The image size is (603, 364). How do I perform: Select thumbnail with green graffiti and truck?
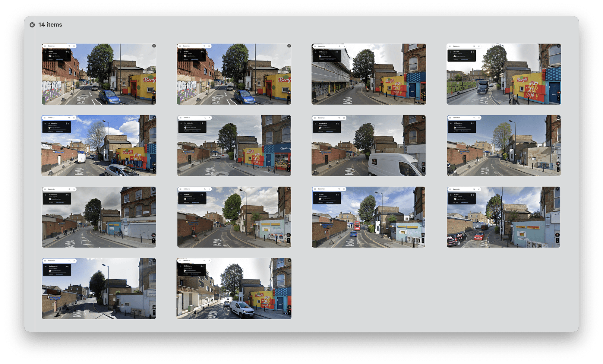pos(504,74)
